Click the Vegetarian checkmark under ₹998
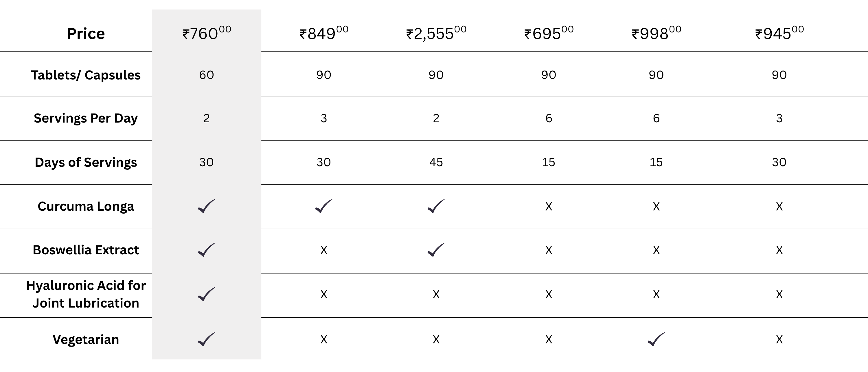The height and width of the screenshot is (372, 868). click(x=656, y=339)
